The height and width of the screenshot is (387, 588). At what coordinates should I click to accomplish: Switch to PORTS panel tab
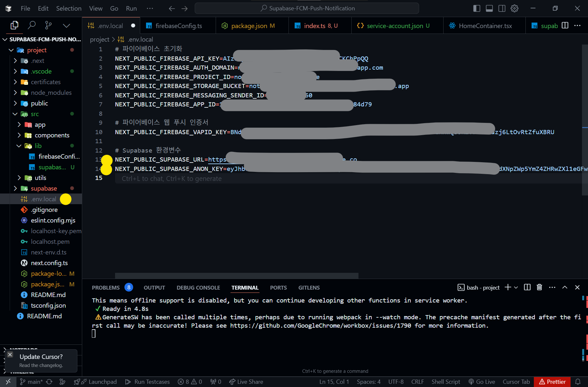point(279,288)
